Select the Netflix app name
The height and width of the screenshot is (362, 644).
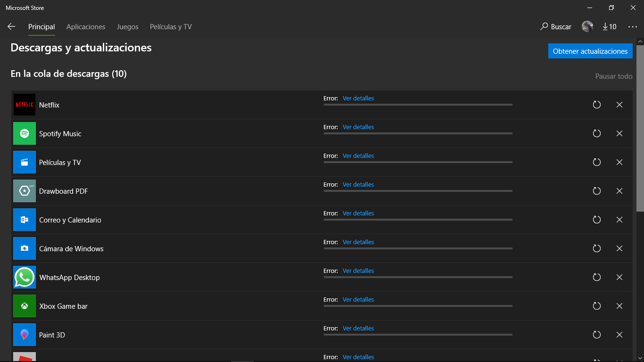[x=49, y=105]
